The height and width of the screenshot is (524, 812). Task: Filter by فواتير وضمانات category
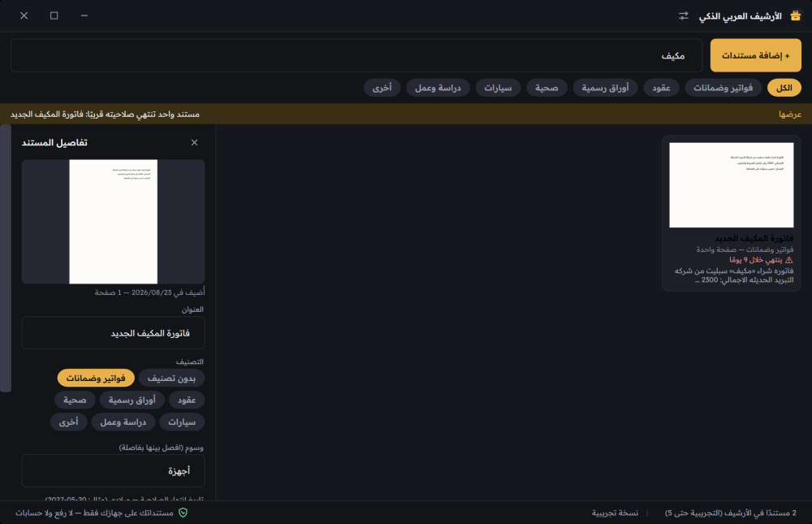(x=723, y=88)
